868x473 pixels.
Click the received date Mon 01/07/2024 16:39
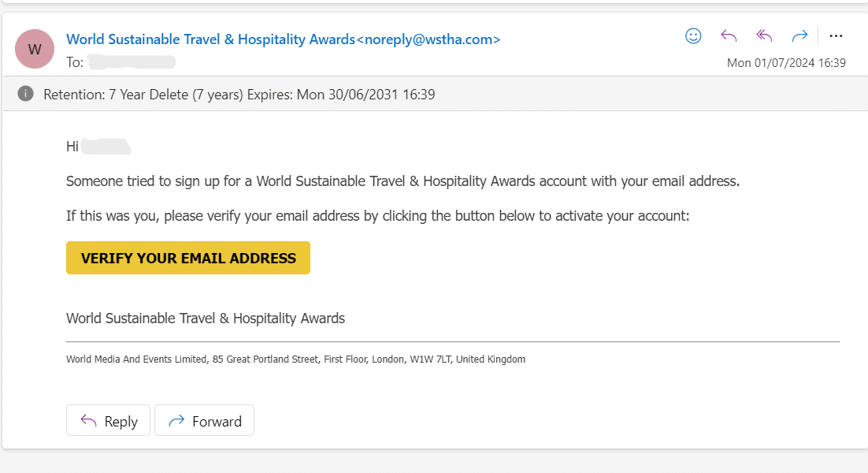click(786, 63)
